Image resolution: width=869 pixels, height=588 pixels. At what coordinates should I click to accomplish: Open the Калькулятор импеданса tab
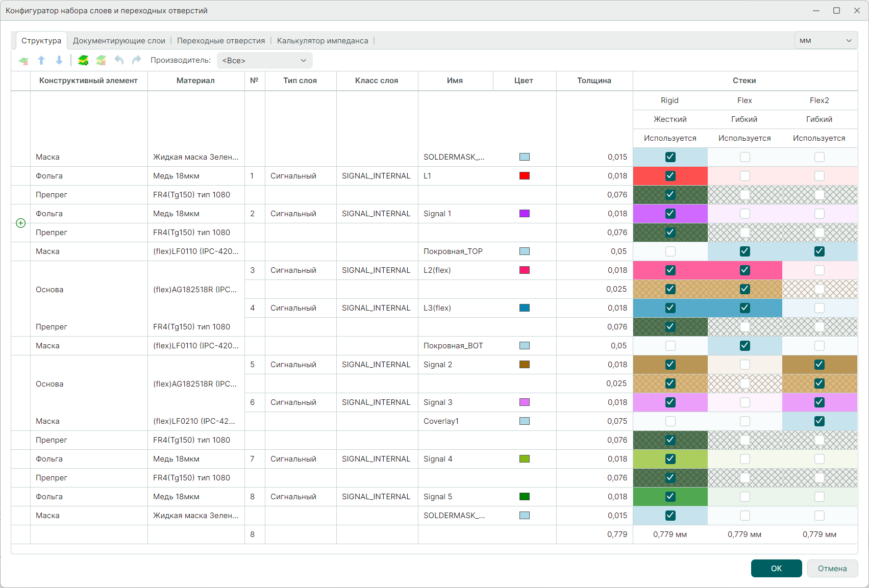322,41
